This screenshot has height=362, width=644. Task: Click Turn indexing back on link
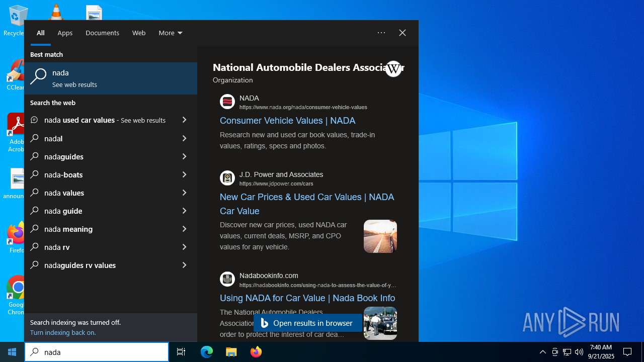click(63, 332)
